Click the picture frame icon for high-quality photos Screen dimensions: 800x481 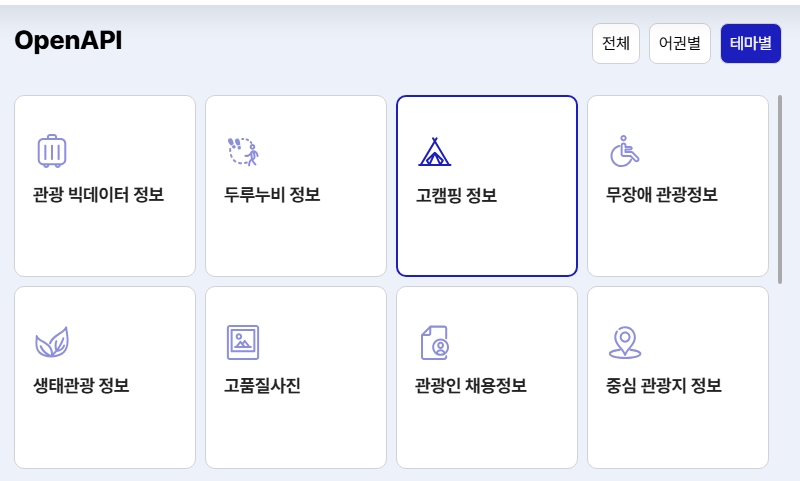(x=243, y=342)
